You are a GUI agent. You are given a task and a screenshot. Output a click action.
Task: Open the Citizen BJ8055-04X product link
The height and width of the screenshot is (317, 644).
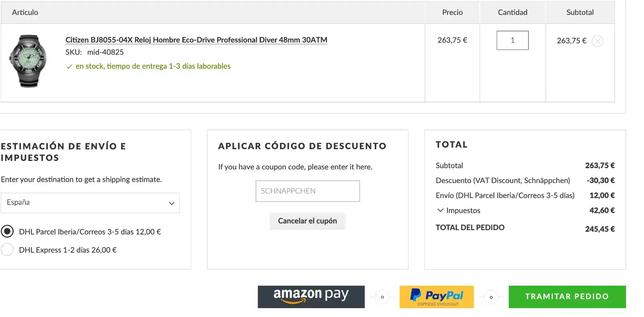[196, 40]
